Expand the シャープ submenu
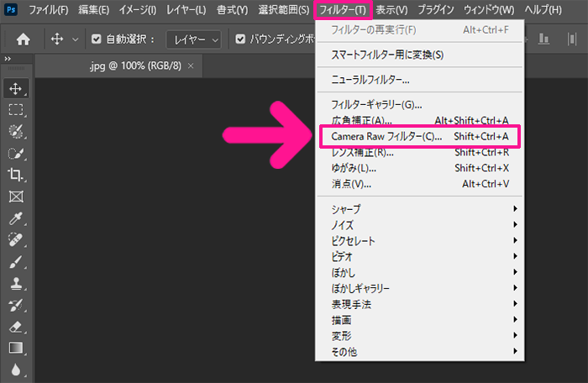Screen dimensions: 588x383 click(x=420, y=208)
